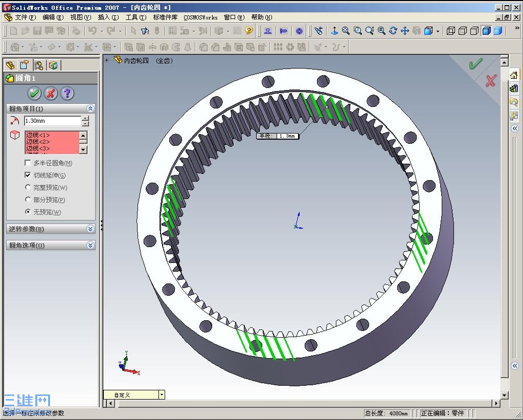
Task: Open the 自定义 view orientation dropdown
Action: pos(162,394)
